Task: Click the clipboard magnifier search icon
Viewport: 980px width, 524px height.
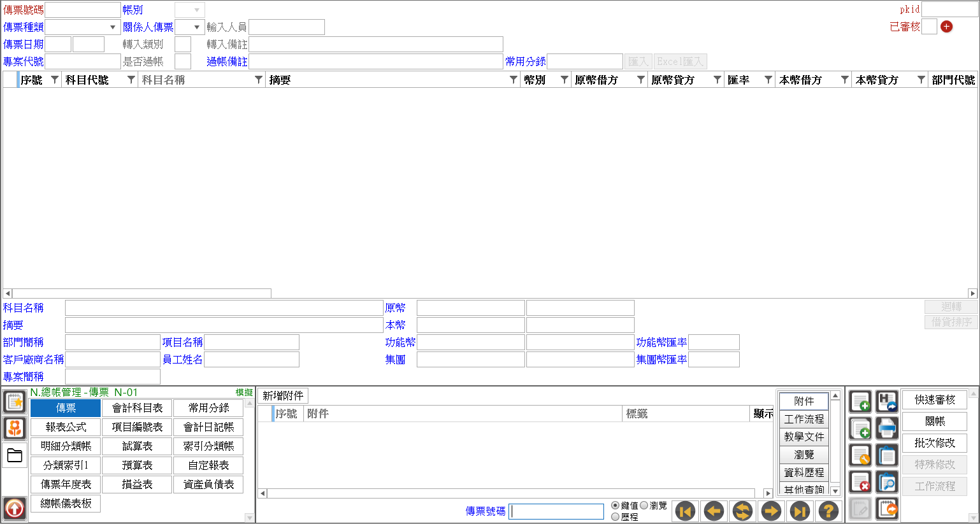Action: [887, 482]
